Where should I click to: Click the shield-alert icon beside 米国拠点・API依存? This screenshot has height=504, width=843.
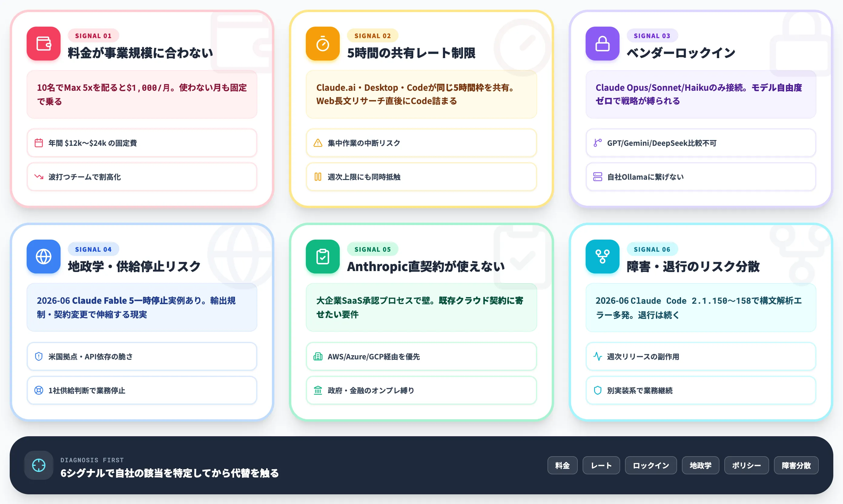point(39,356)
